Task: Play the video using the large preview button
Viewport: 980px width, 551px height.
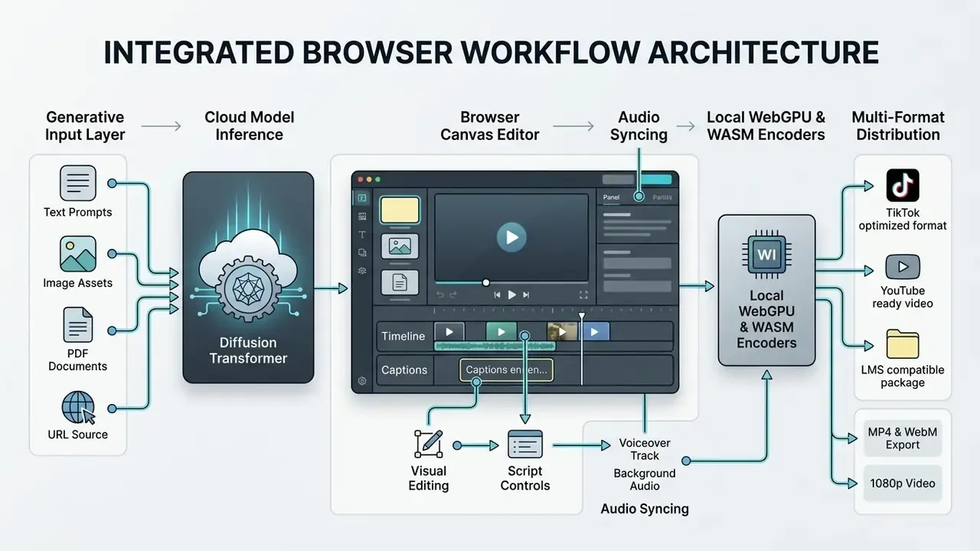Action: (x=511, y=237)
